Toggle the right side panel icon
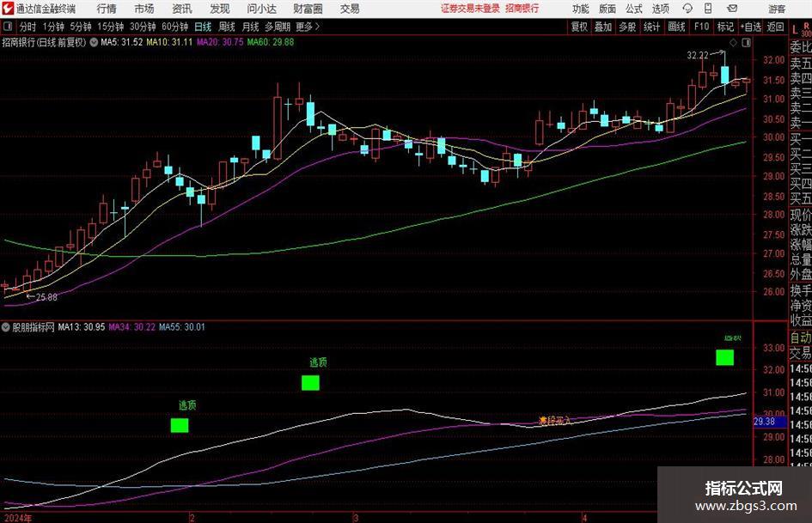Image resolution: width=812 pixels, height=523 pixels. (746, 43)
